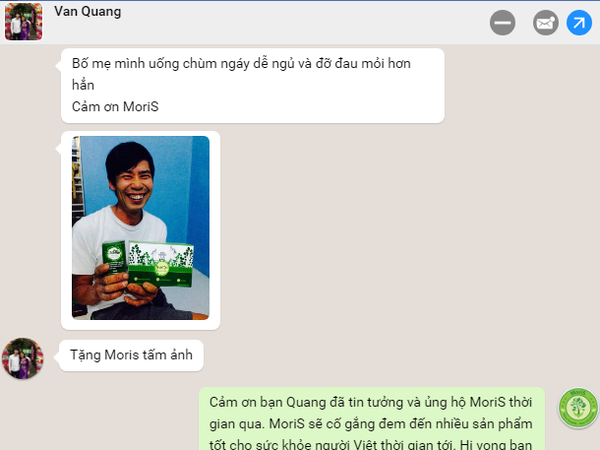Select the "Tặng Moris tấm ảnh" message bubble
Screen dimensions: 600x450
coord(131,355)
